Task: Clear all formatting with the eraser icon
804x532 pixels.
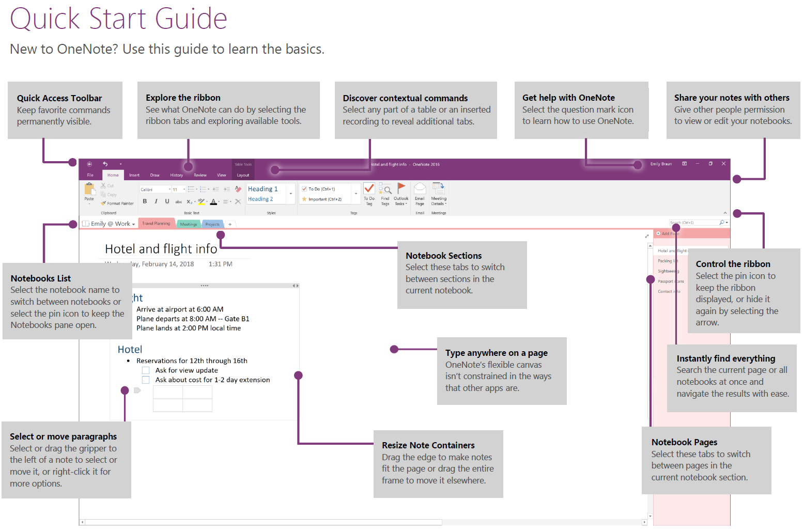Action: click(x=238, y=190)
